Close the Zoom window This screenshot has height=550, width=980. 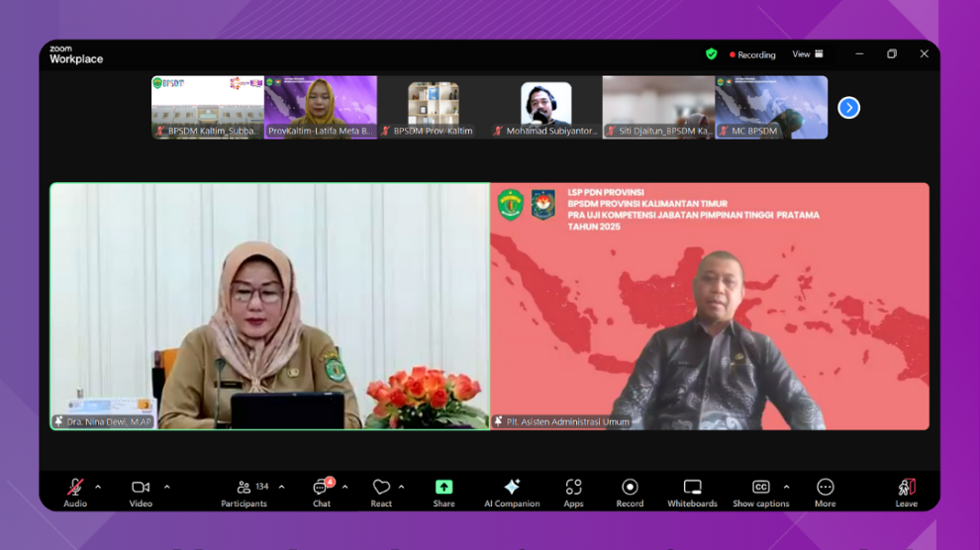pos(924,54)
